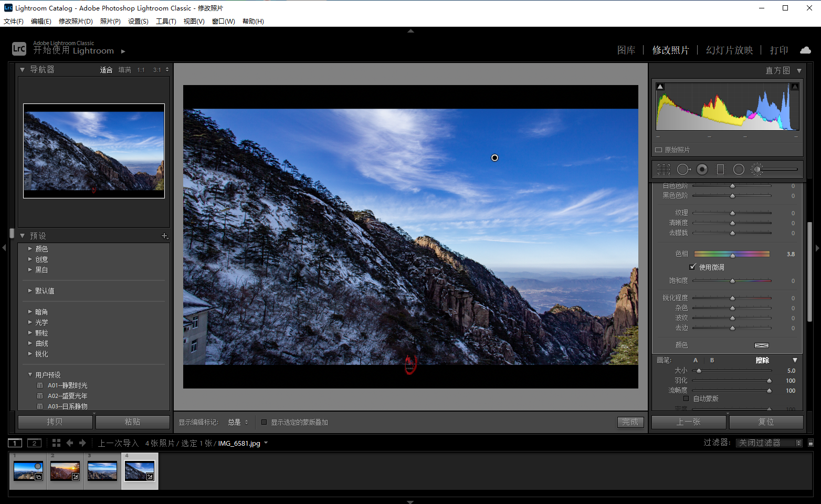This screenshot has width=821, height=504.
Task: Click develop adjustments badge on thumbnail 2
Action: (76, 477)
